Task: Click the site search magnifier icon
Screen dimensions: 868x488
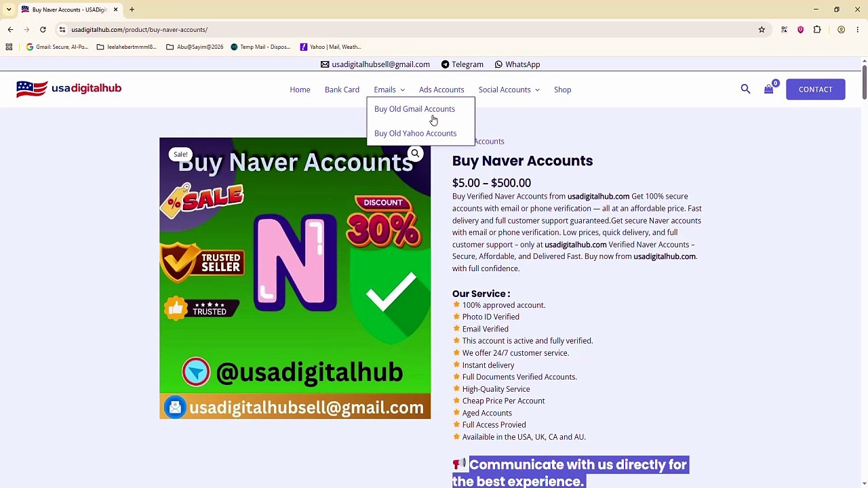Action: click(745, 89)
